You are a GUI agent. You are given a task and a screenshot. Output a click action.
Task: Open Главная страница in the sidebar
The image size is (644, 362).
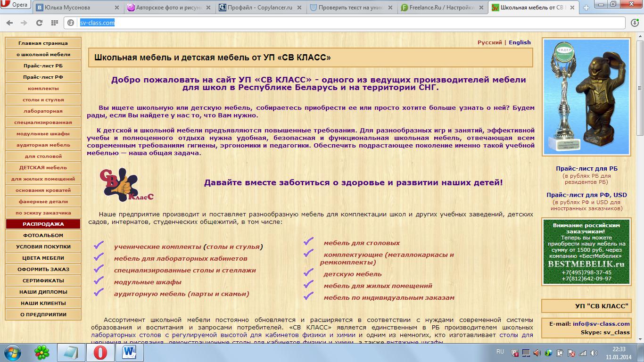[43, 43]
